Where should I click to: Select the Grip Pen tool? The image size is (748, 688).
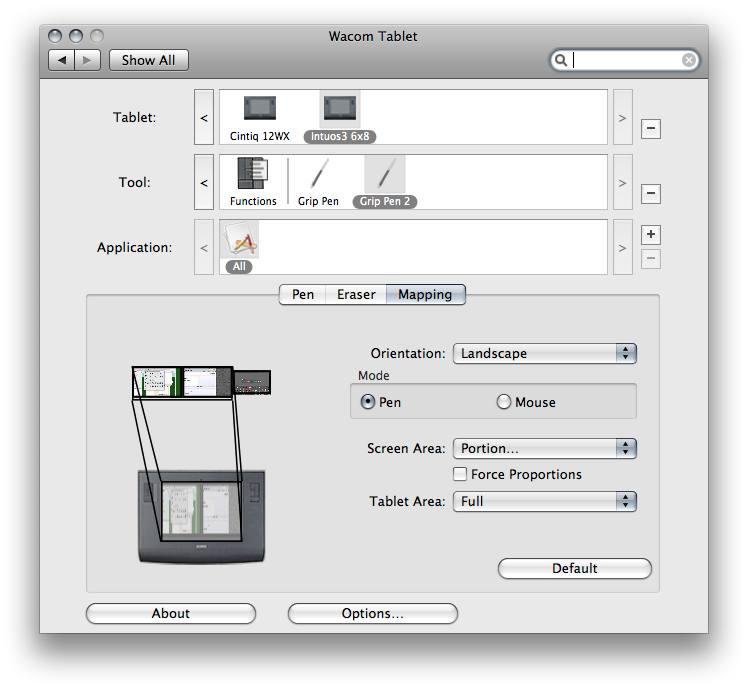319,174
